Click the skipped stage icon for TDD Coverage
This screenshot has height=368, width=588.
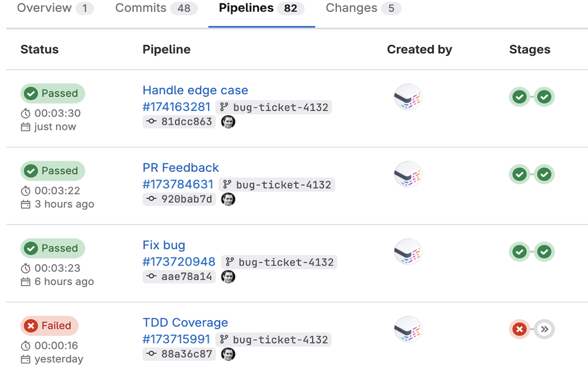click(545, 329)
